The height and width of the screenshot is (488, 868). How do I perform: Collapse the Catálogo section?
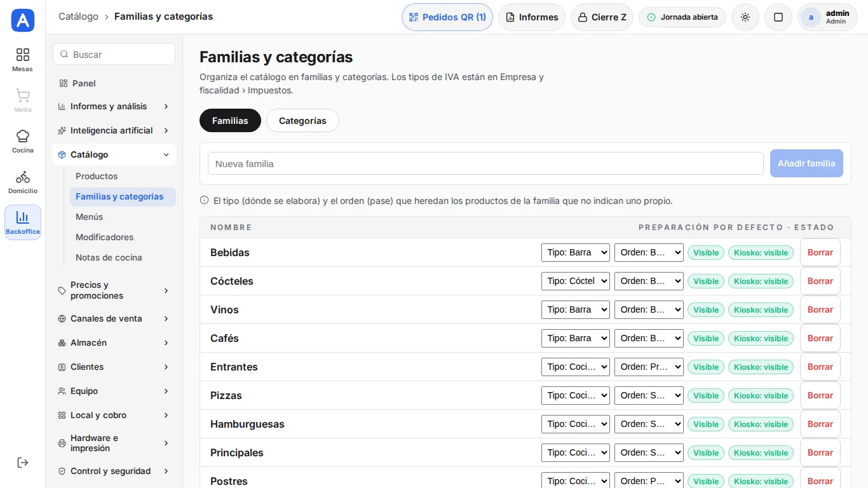(x=114, y=154)
